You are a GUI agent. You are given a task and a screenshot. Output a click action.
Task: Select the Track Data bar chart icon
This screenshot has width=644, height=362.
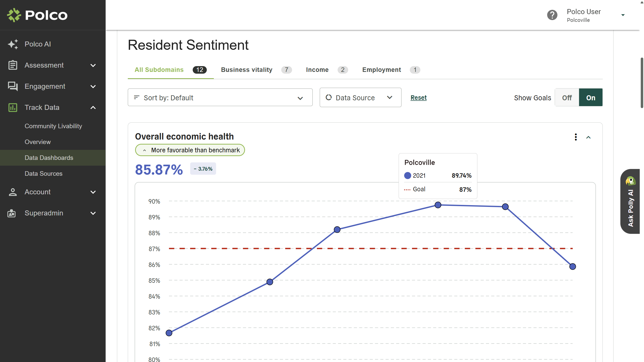click(x=13, y=107)
